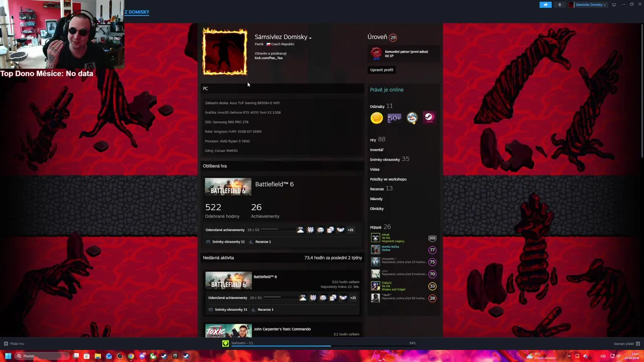Open John Carpenter's Toxic Commando entry

282,329
